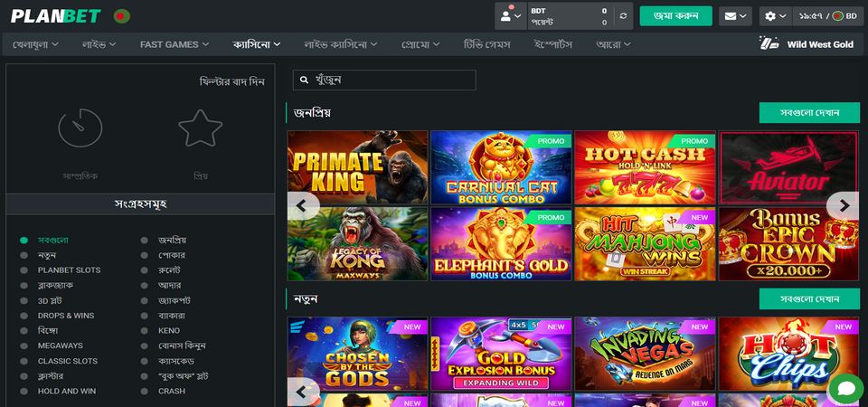The image size is (868, 407).
Task: Select the KENO collection filter
Action: tap(171, 330)
